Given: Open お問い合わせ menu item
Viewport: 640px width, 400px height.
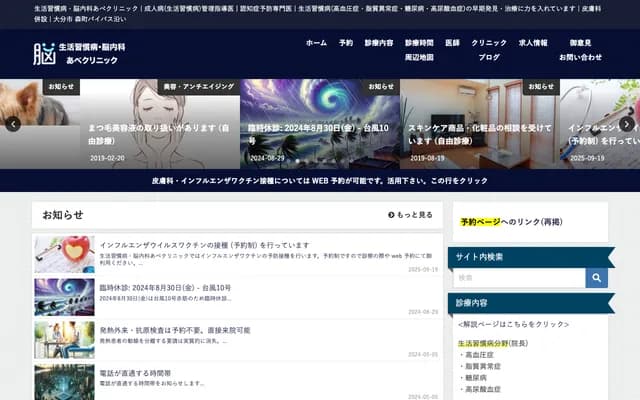Looking at the screenshot, I should coord(580,58).
